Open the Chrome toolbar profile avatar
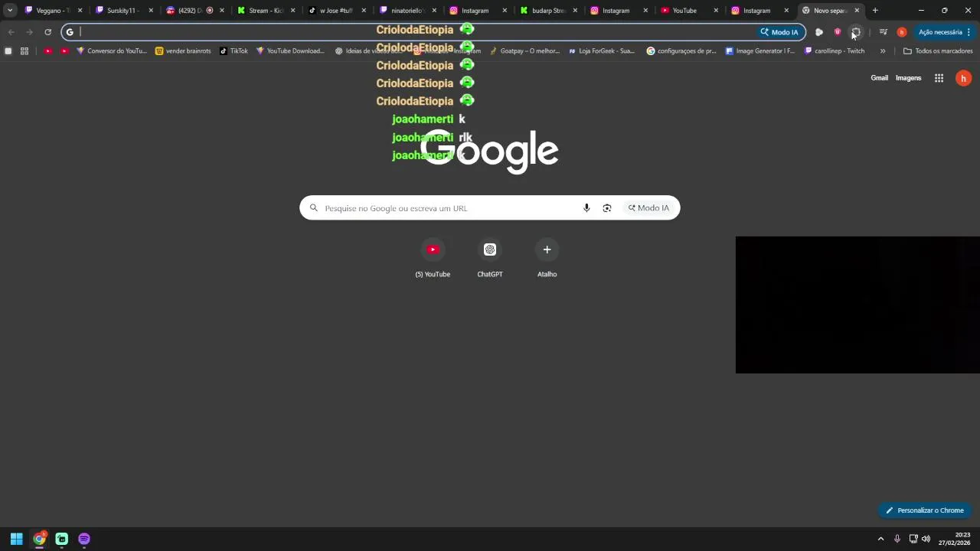This screenshot has width=980, height=551. tap(901, 32)
